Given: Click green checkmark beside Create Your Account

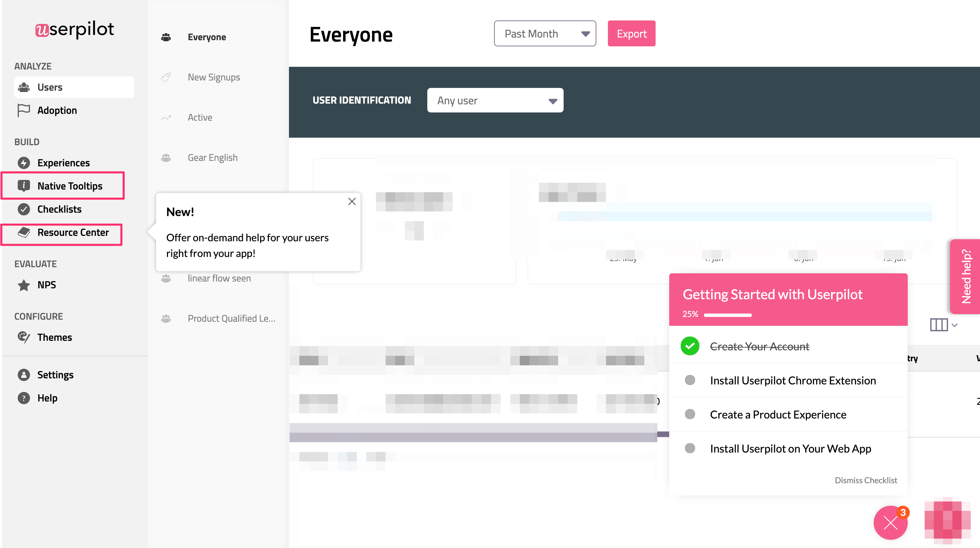Looking at the screenshot, I should [x=690, y=346].
